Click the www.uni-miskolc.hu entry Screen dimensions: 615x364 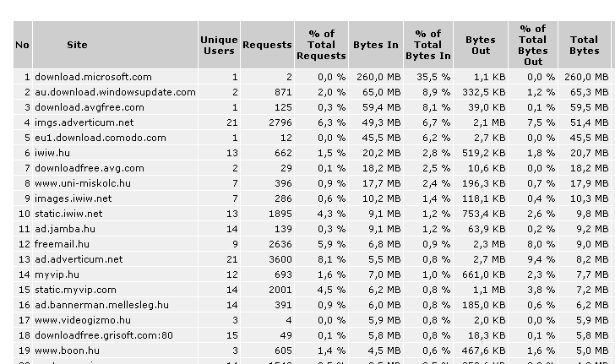click(83, 183)
